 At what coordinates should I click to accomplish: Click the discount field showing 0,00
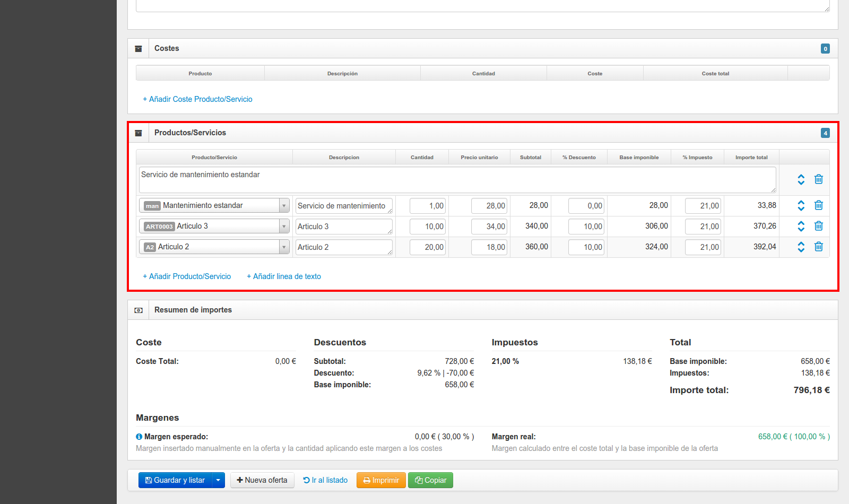586,206
